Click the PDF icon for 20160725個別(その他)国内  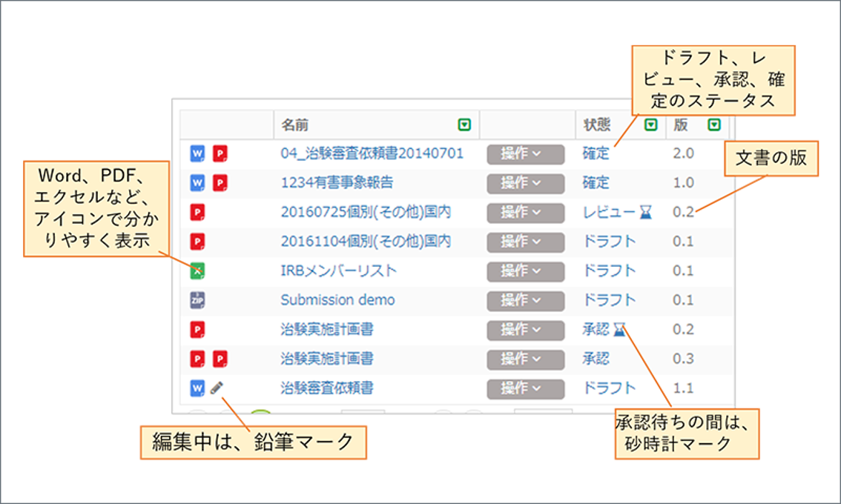click(x=197, y=213)
